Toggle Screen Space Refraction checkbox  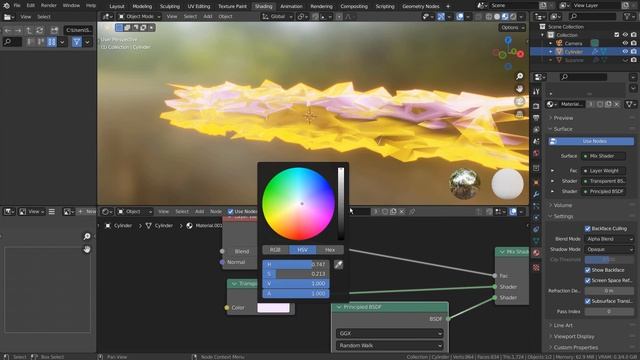[587, 280]
